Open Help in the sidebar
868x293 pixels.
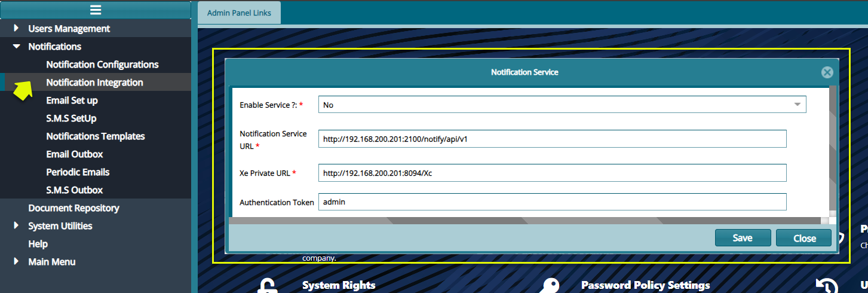38,243
